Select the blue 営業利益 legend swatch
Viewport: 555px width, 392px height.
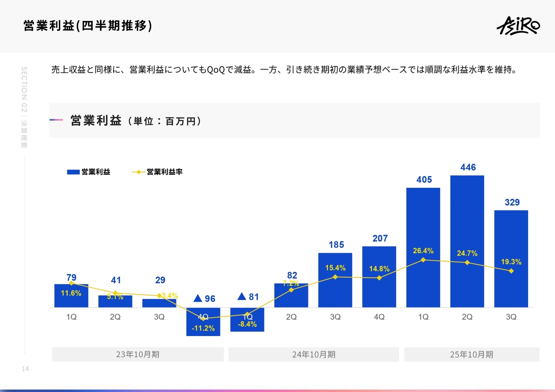click(x=73, y=172)
